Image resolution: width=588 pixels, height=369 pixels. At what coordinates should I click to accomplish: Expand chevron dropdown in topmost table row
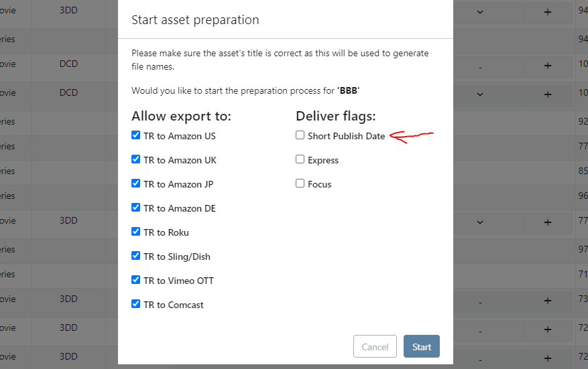[x=480, y=11]
